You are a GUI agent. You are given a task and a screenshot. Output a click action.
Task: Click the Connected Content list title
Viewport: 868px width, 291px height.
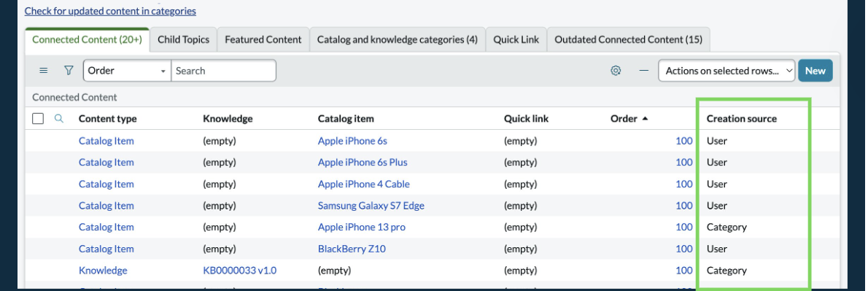[74, 97]
